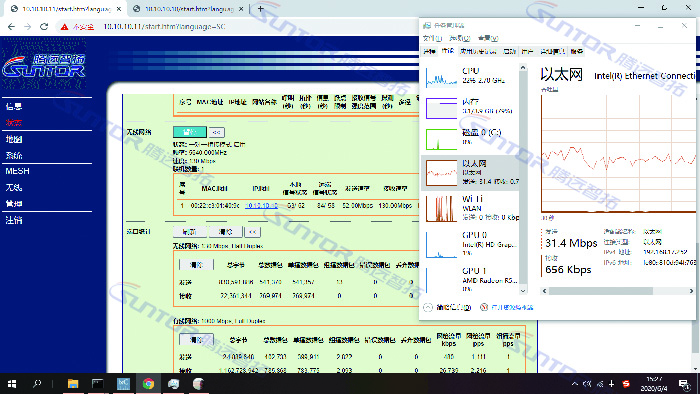700x394 pixels.
Task: Open peer IP link 10.10.10.x in wireless table
Action: [x=261, y=206]
